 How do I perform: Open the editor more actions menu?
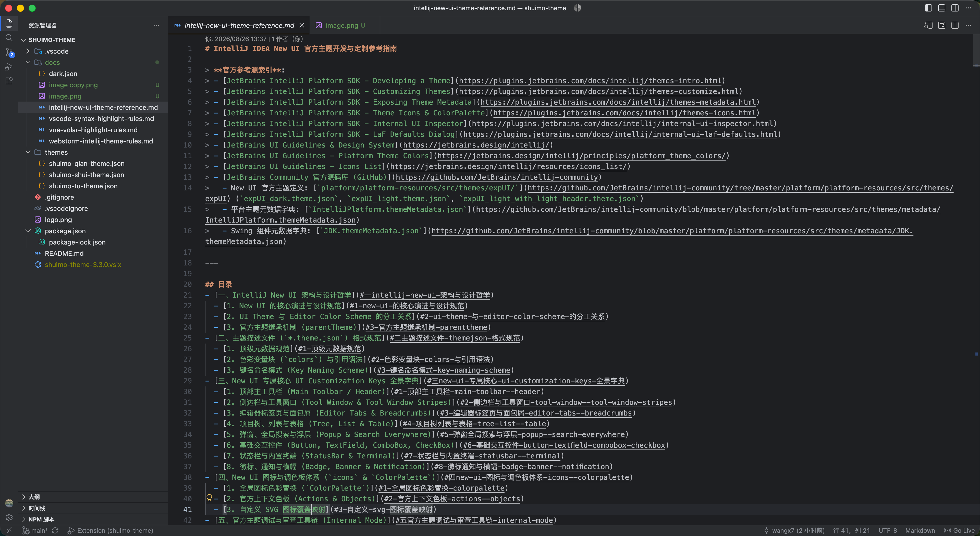[x=968, y=26]
